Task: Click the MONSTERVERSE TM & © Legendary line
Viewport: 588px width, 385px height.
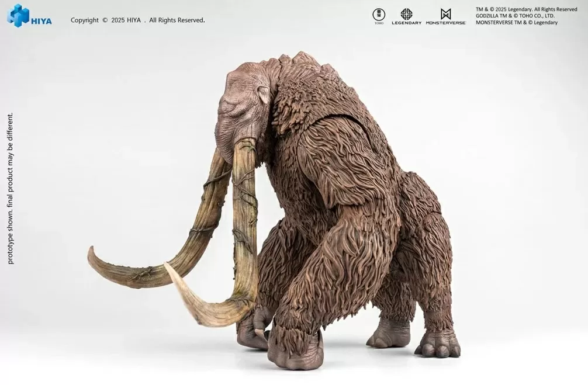Action: 517,23
